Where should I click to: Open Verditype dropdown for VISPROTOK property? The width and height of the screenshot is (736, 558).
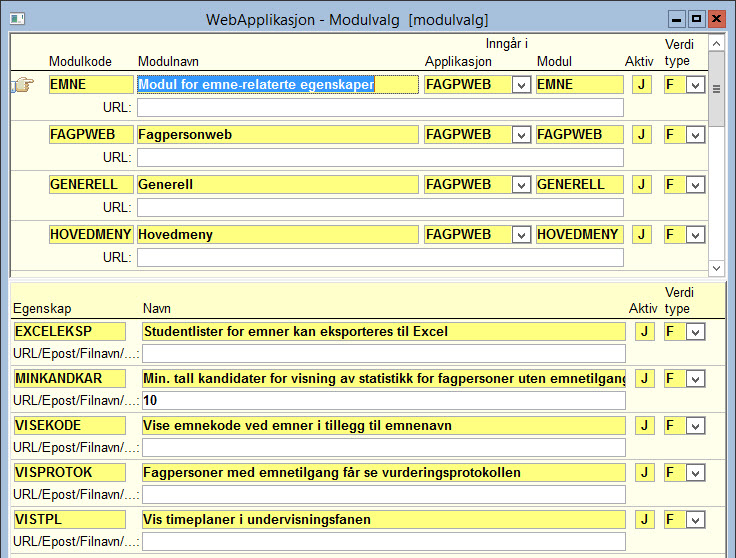(x=695, y=473)
